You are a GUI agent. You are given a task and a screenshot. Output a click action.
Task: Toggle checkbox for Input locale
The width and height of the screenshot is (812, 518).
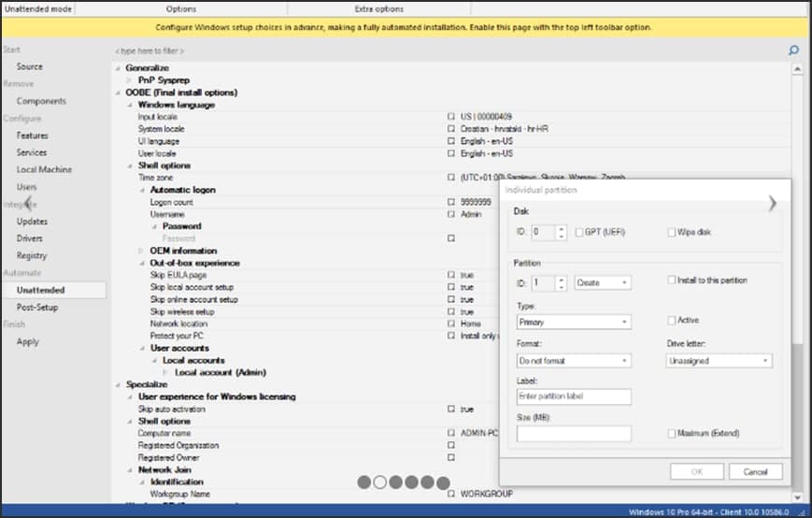tap(451, 117)
